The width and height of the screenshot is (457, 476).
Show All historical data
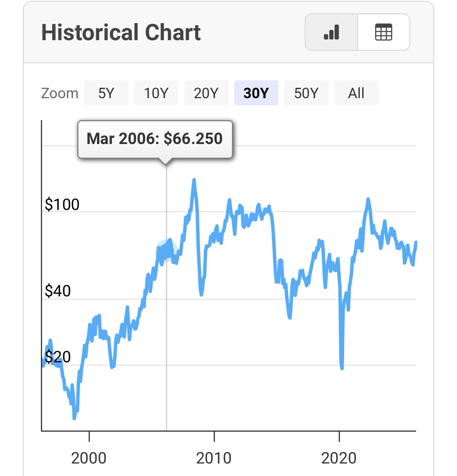click(x=356, y=93)
